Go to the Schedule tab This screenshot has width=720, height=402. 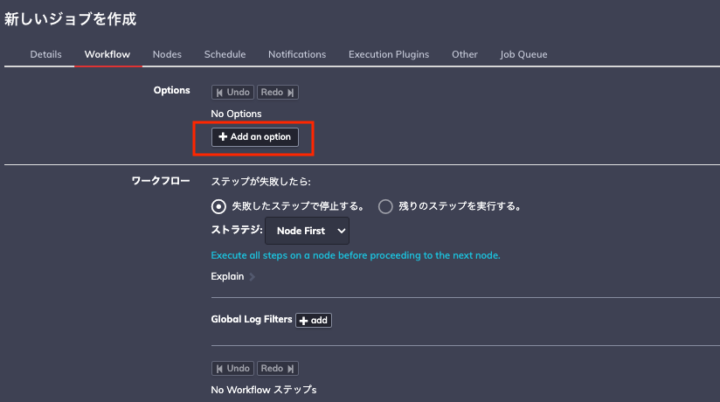click(225, 54)
